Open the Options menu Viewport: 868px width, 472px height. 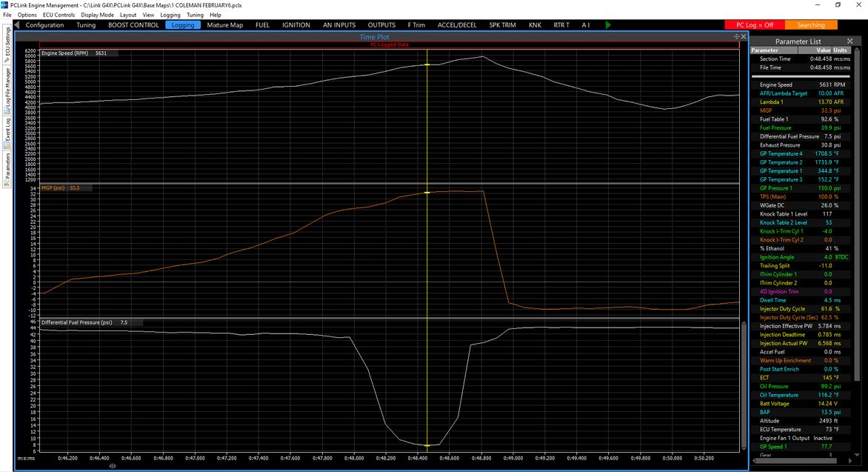[27, 15]
